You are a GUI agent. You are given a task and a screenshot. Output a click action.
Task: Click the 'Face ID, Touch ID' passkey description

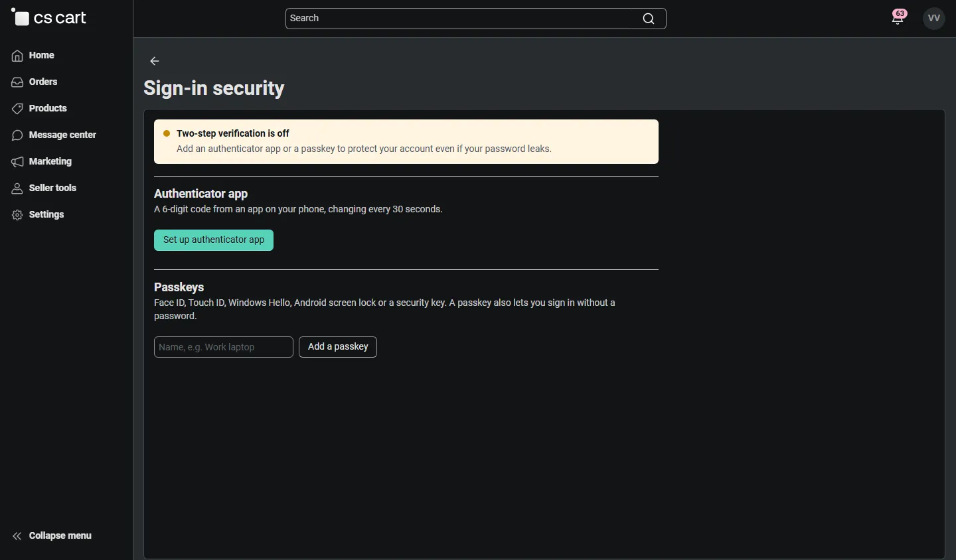(385, 309)
